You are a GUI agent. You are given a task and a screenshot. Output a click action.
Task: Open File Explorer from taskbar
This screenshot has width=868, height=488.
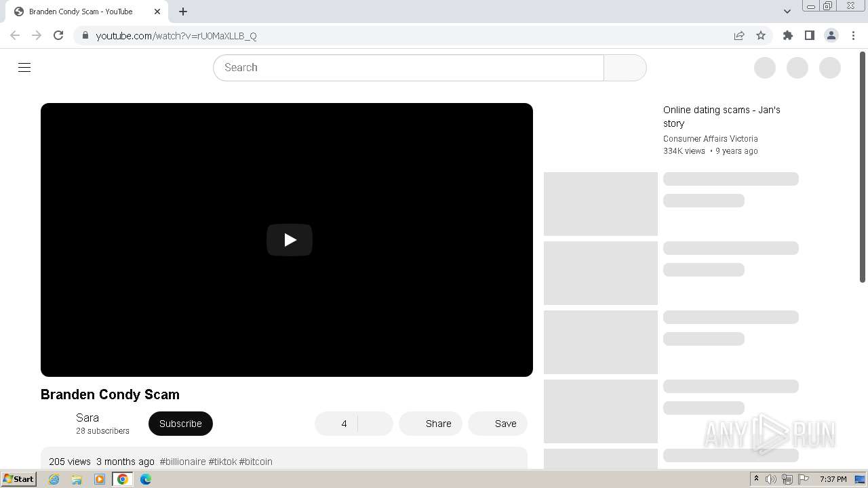pyautogui.click(x=77, y=479)
